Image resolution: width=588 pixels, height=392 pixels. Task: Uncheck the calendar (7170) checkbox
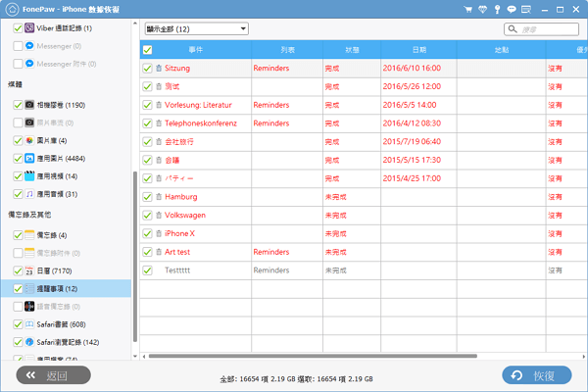click(18, 270)
